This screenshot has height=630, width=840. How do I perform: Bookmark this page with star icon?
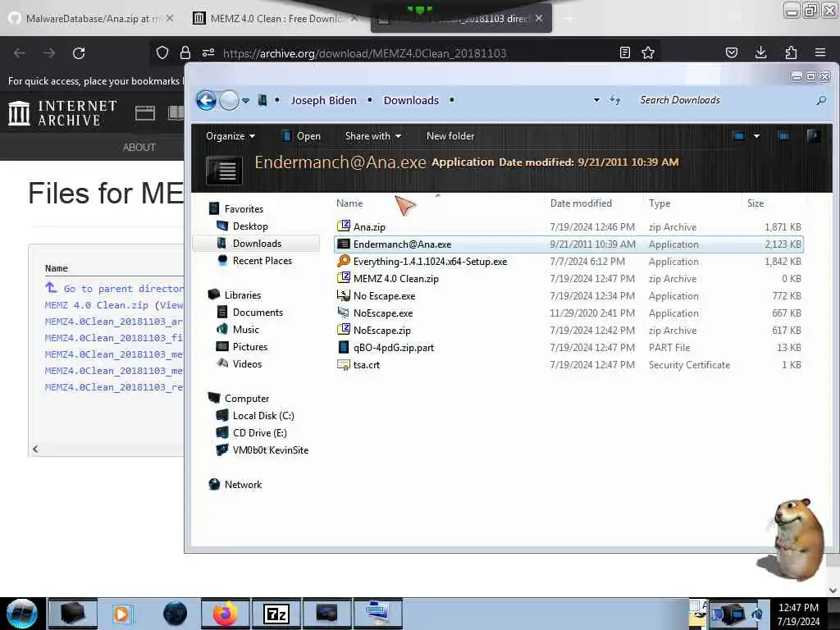(x=648, y=52)
